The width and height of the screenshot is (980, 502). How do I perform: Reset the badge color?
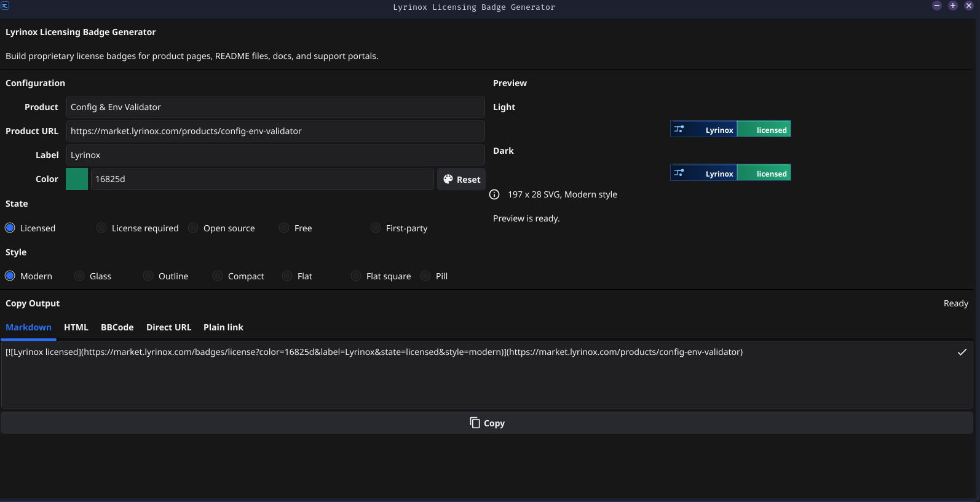[461, 179]
